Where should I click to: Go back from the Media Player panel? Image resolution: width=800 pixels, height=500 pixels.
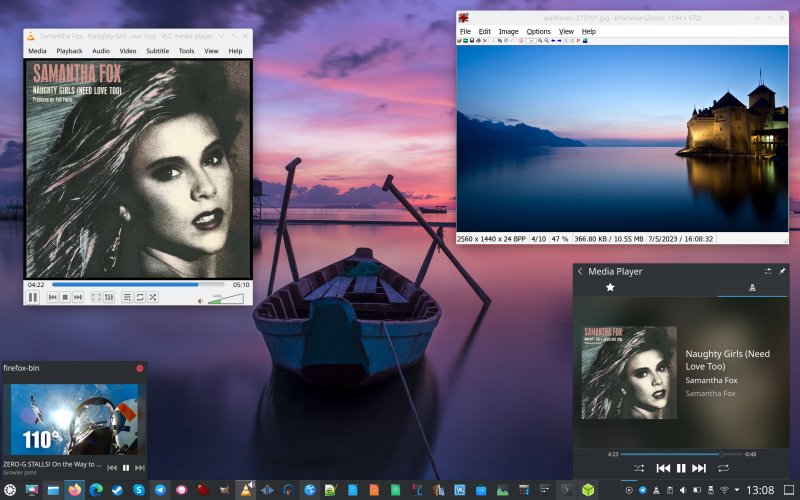(580, 271)
